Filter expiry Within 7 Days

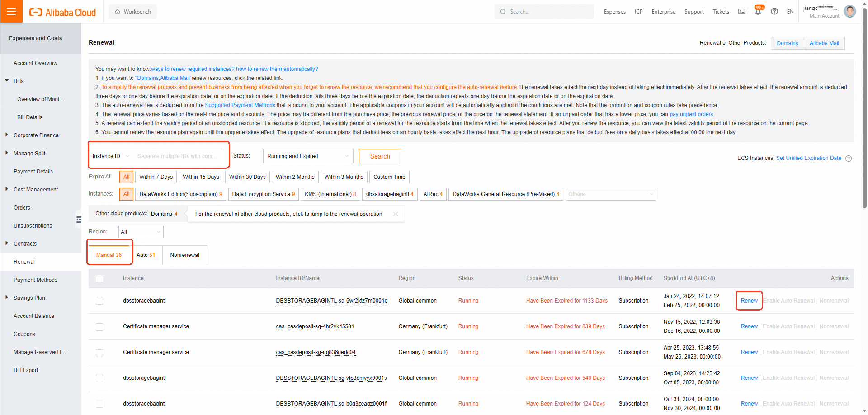click(x=156, y=177)
